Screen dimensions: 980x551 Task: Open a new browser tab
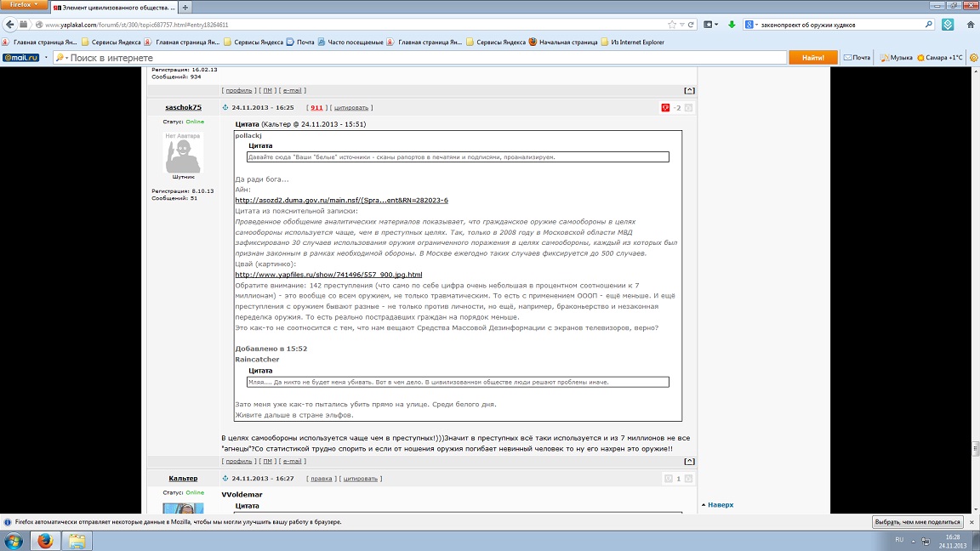click(185, 8)
